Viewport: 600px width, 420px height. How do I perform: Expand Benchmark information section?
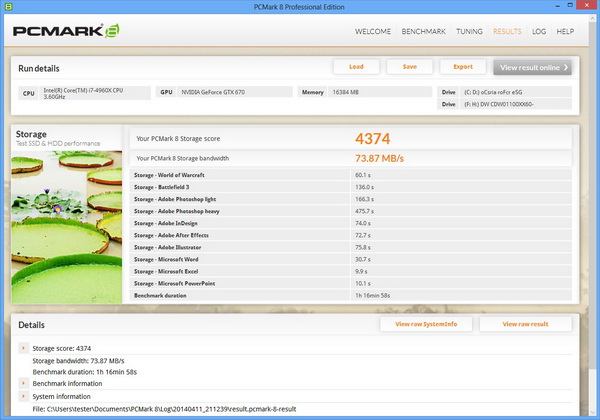23,383
